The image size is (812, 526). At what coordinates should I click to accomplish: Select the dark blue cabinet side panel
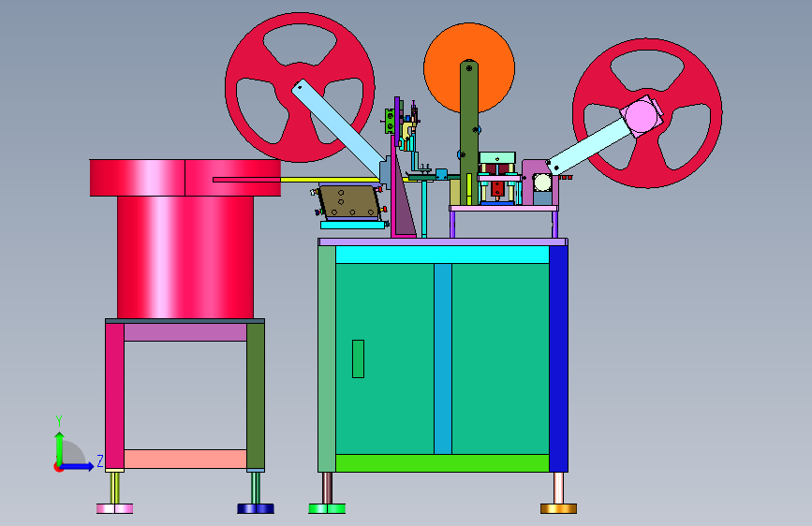click(x=558, y=358)
